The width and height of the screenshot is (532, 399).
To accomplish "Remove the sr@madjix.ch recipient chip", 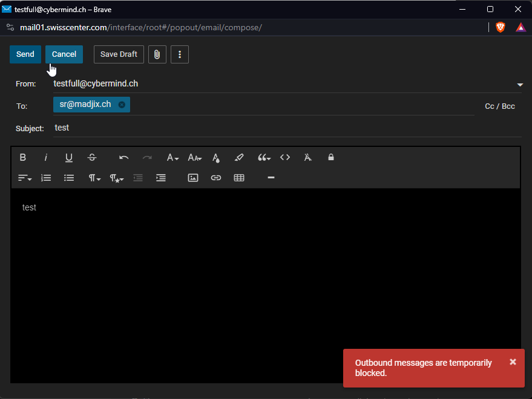I will click(x=122, y=105).
